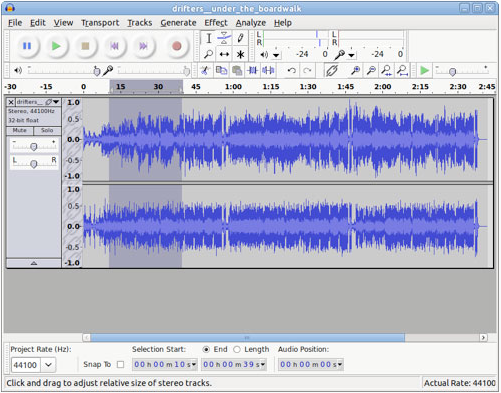Screen dimensions: 501x393
Task: Open the Transport menu
Action: [x=100, y=23]
